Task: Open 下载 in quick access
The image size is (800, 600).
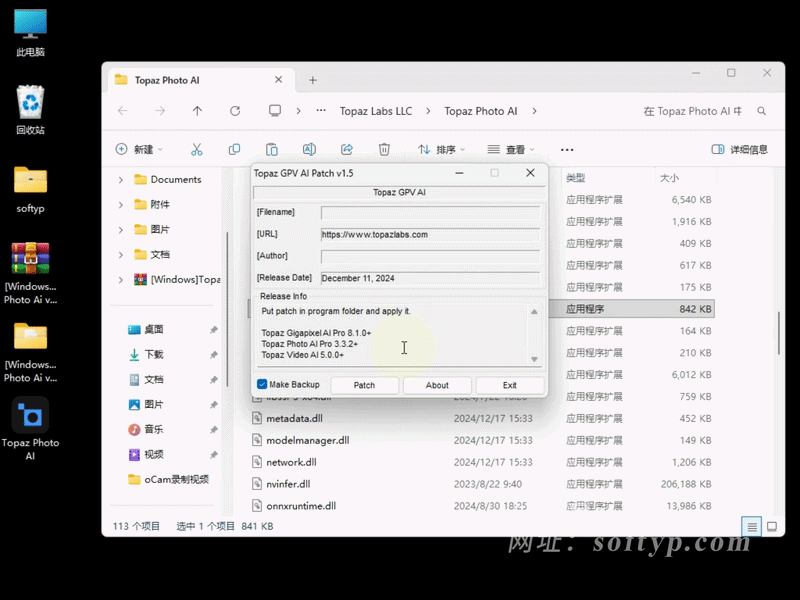Action: [x=154, y=355]
